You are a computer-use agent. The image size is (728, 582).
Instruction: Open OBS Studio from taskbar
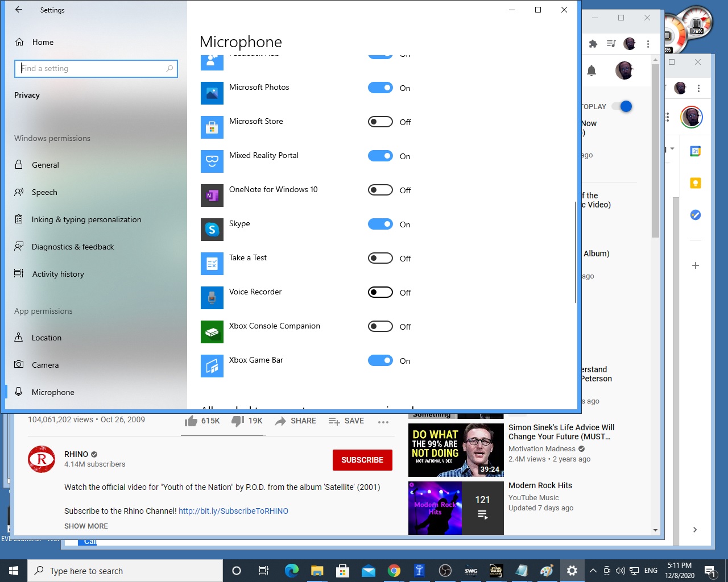[x=445, y=571]
